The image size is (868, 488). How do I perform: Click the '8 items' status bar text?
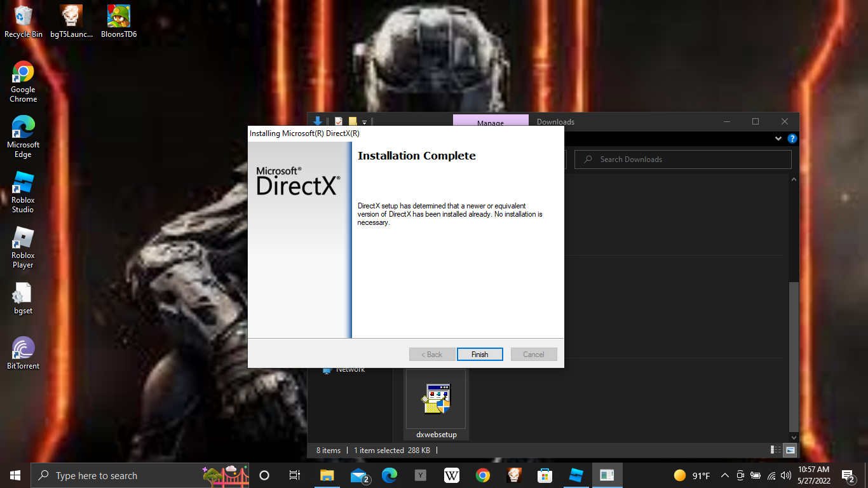(x=329, y=451)
